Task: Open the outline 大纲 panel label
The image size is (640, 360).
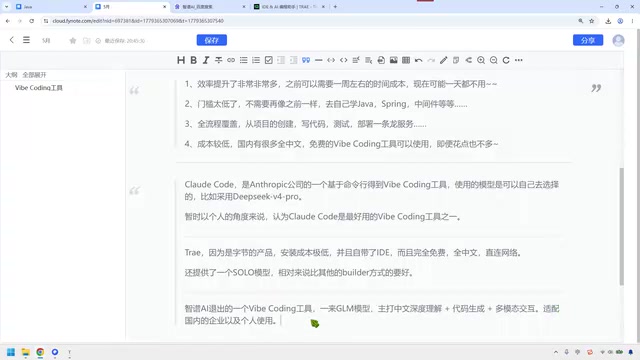Action: click(x=11, y=75)
